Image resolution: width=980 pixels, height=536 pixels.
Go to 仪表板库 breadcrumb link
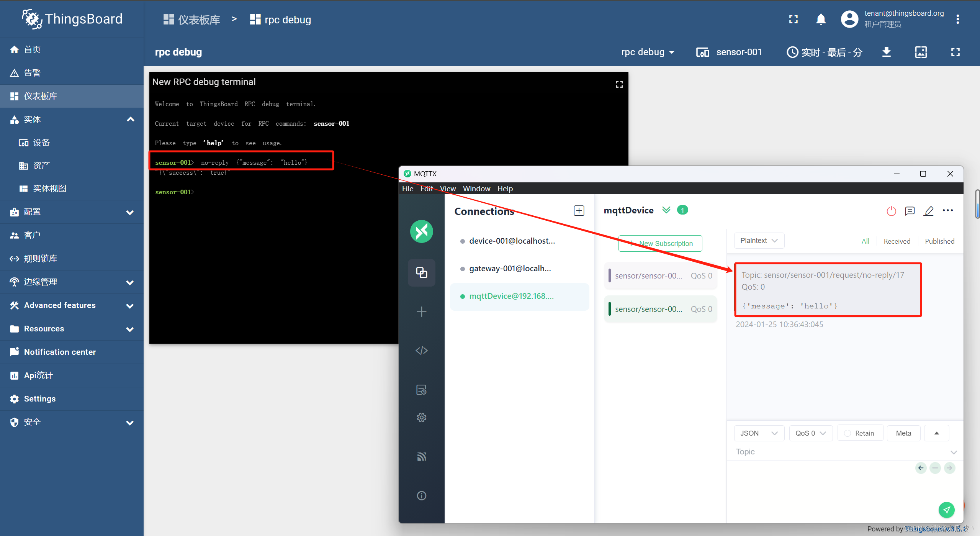[191, 20]
